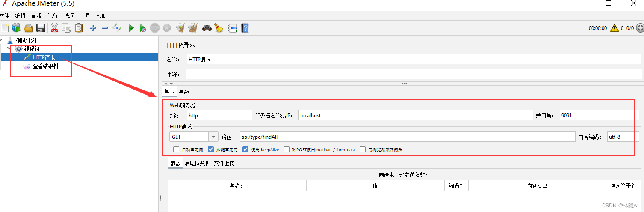Start test with no pauses
The height and width of the screenshot is (212, 644).
point(143,28)
